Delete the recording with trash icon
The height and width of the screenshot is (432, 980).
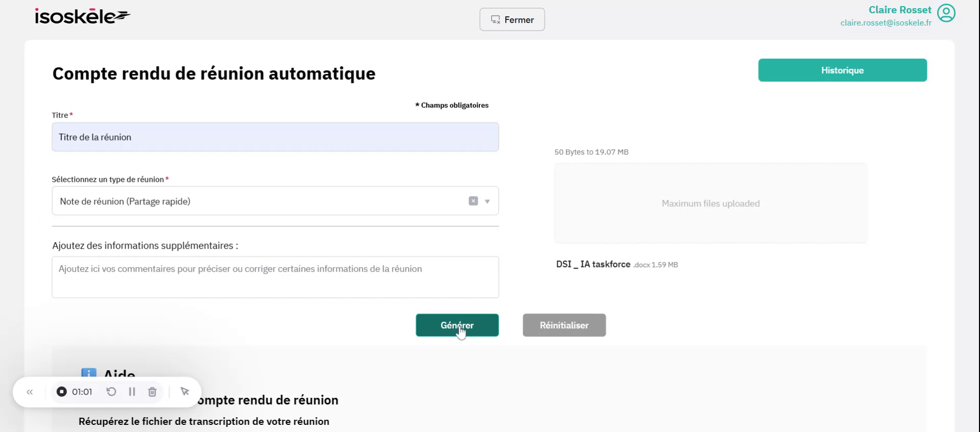click(x=152, y=392)
